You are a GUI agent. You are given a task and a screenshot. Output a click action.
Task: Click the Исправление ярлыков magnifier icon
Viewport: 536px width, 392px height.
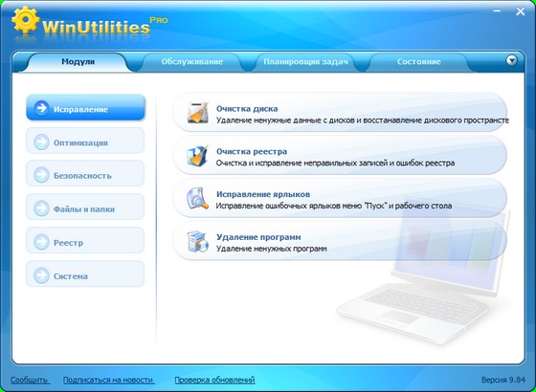(x=197, y=198)
